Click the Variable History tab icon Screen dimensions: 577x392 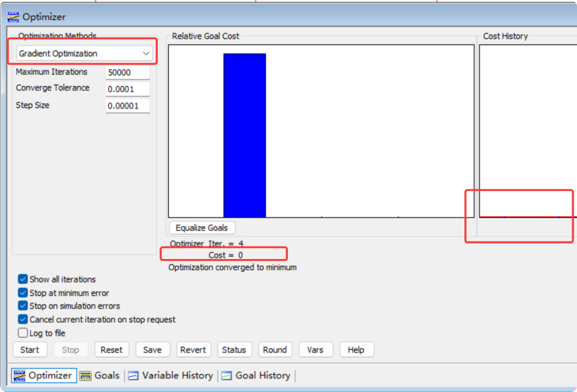click(134, 376)
